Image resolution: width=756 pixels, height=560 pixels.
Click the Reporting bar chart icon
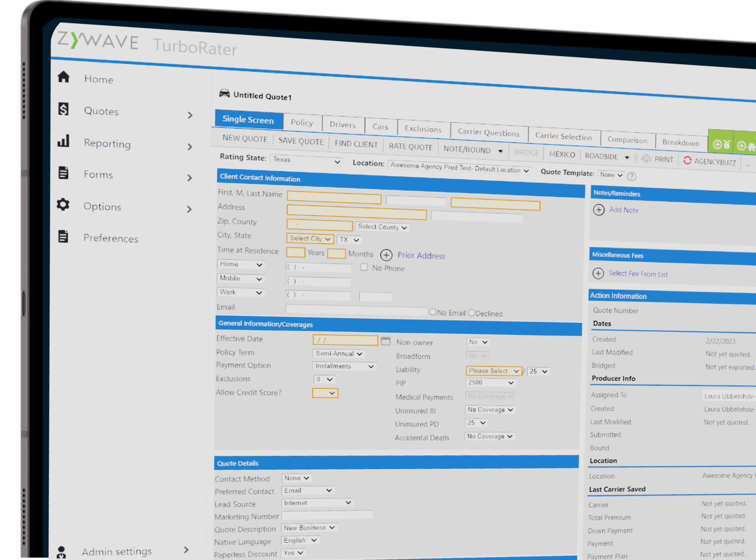(64, 141)
